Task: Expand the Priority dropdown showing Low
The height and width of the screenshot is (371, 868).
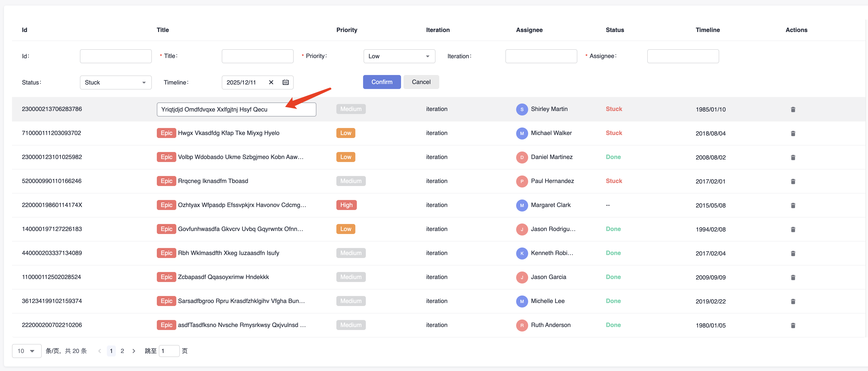Action: pyautogui.click(x=399, y=56)
